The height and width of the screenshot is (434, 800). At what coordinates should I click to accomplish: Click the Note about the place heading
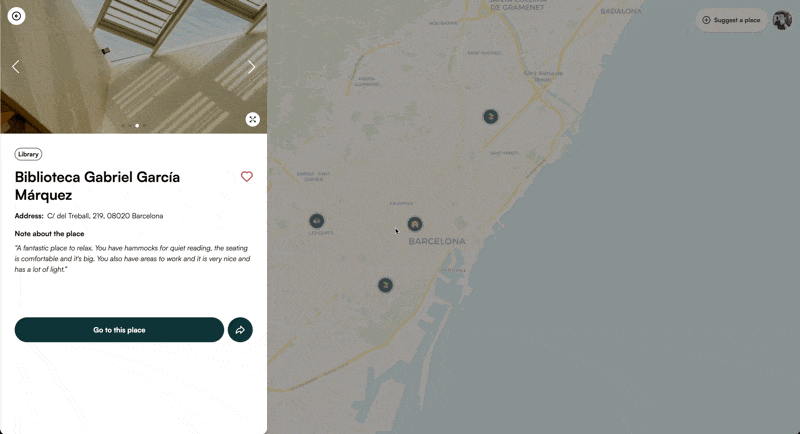[49, 234]
